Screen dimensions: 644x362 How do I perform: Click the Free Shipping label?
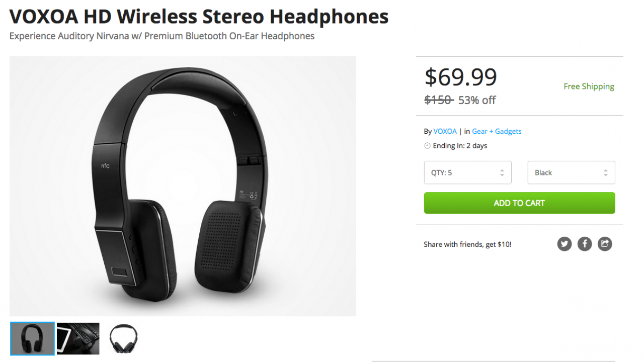pyautogui.click(x=589, y=86)
